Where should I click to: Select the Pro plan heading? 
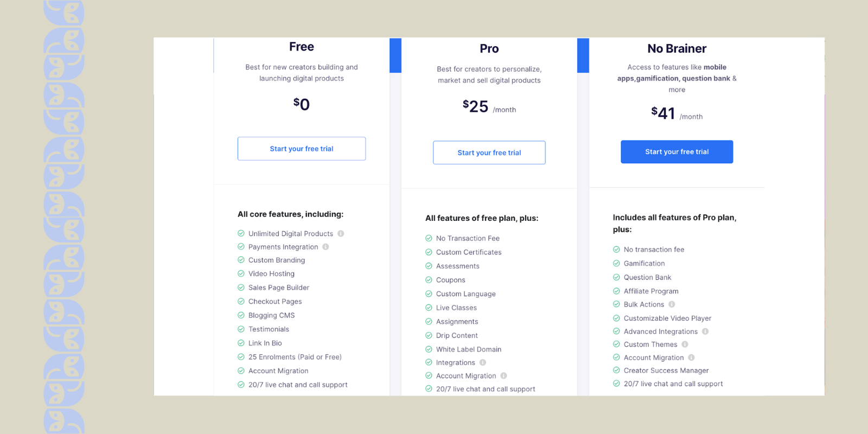489,48
